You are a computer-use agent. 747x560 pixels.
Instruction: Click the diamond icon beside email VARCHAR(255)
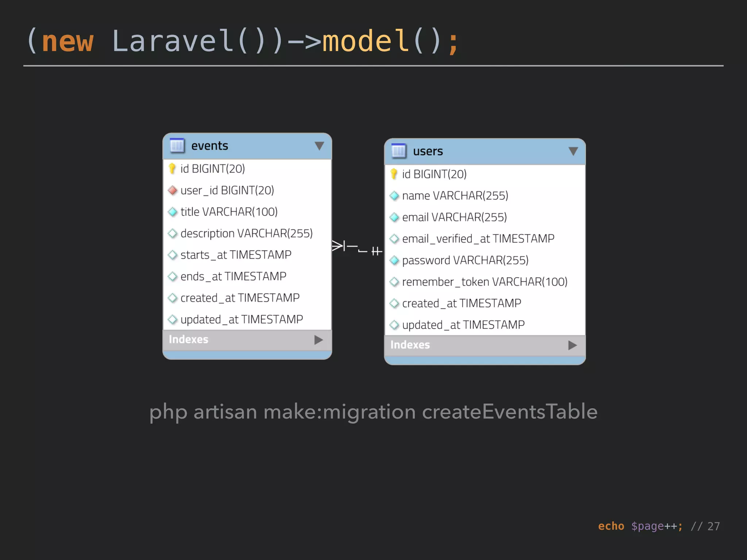394,217
